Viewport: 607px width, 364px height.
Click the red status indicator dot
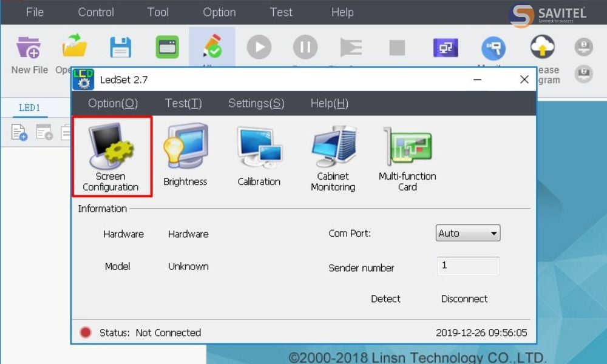(85, 332)
